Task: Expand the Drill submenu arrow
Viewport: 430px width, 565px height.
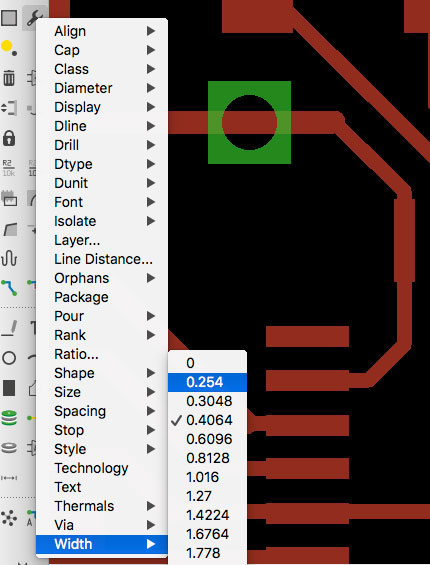Action: coord(151,145)
